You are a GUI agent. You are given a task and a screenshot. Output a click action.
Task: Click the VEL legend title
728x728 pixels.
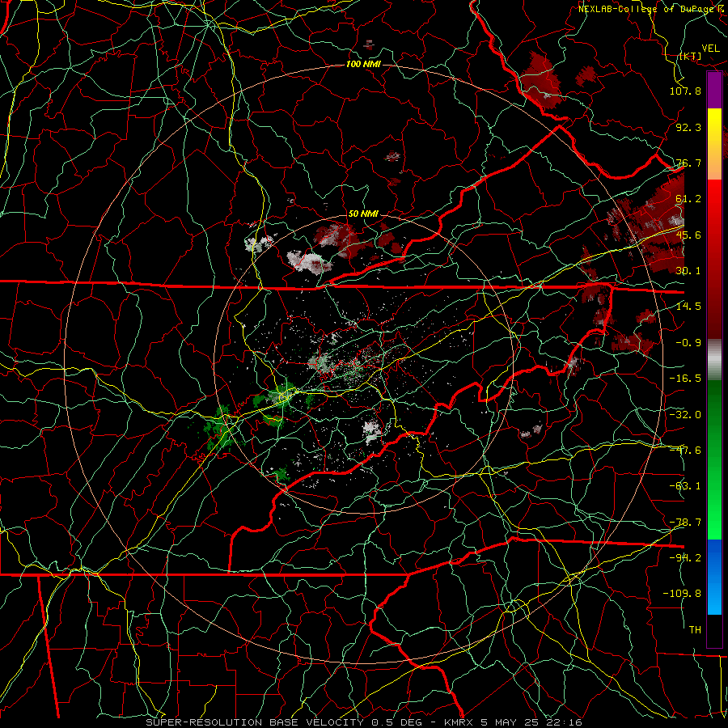pos(710,49)
